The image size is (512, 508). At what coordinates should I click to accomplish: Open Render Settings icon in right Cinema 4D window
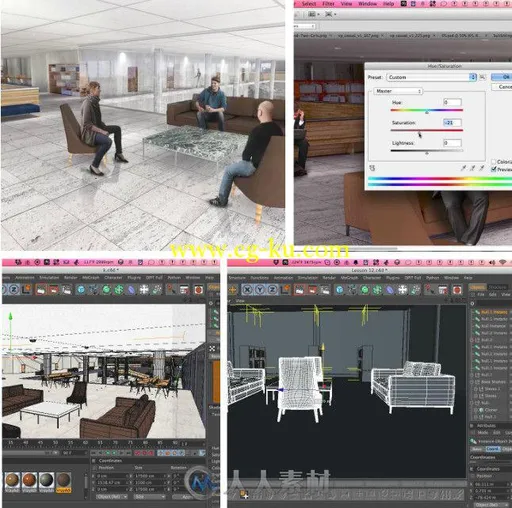tap(325, 290)
